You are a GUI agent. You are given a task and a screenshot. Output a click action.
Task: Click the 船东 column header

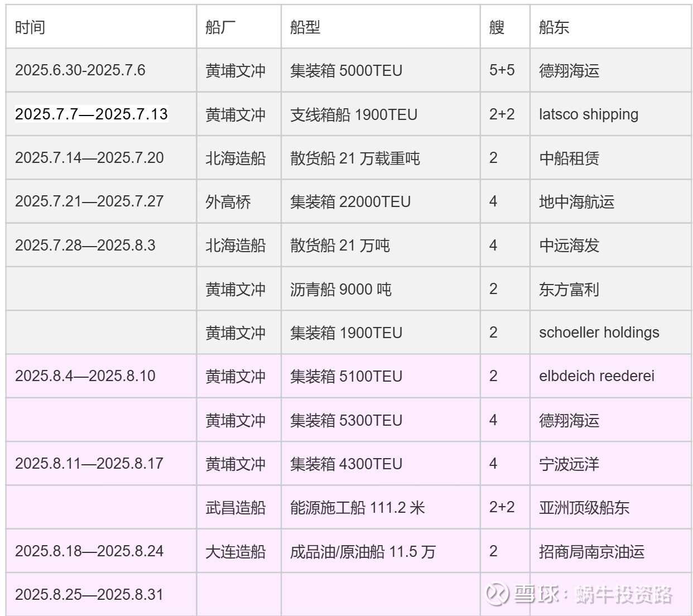click(554, 27)
